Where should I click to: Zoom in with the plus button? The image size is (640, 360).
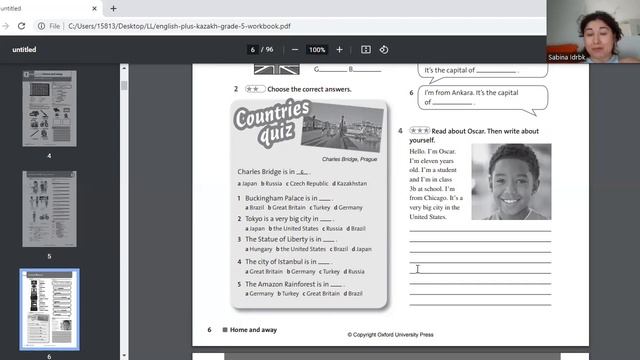click(x=339, y=50)
